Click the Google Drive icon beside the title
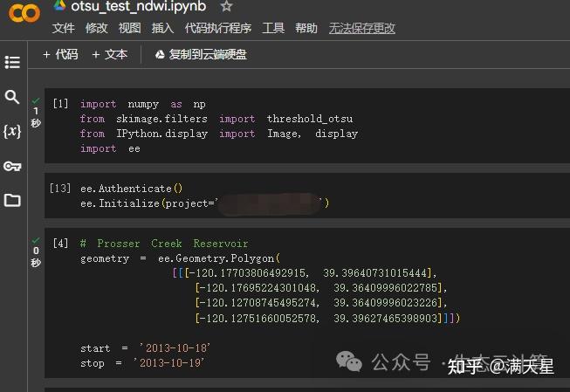This screenshot has height=392, width=570. 59,5
